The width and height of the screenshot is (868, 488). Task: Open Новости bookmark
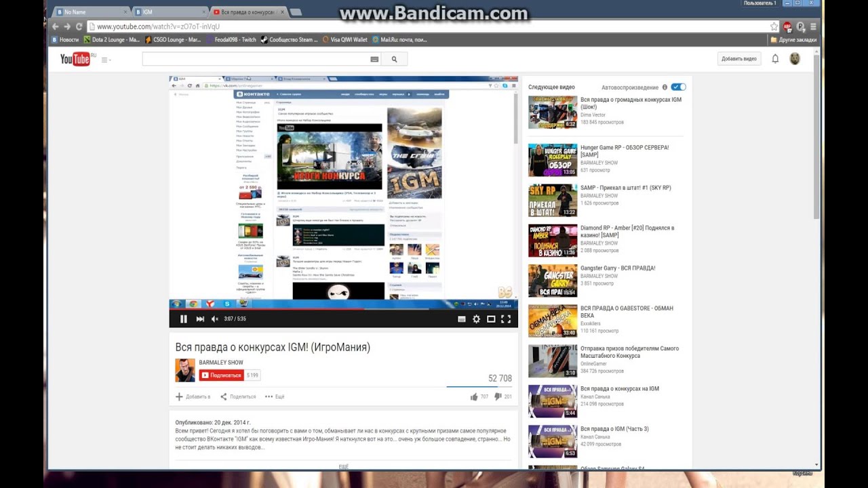(66, 40)
